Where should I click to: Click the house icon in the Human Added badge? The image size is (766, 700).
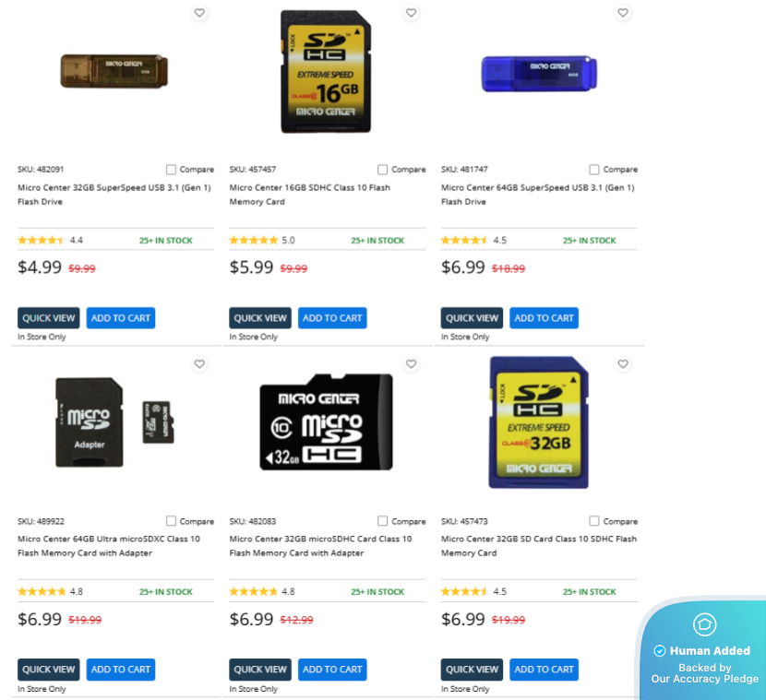click(704, 624)
